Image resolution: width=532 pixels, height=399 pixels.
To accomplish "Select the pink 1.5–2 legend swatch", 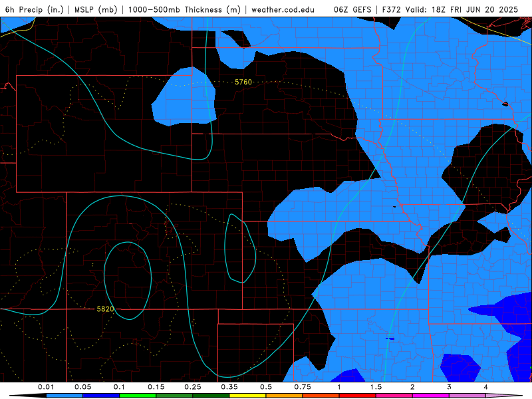I will pyautogui.click(x=394, y=396).
